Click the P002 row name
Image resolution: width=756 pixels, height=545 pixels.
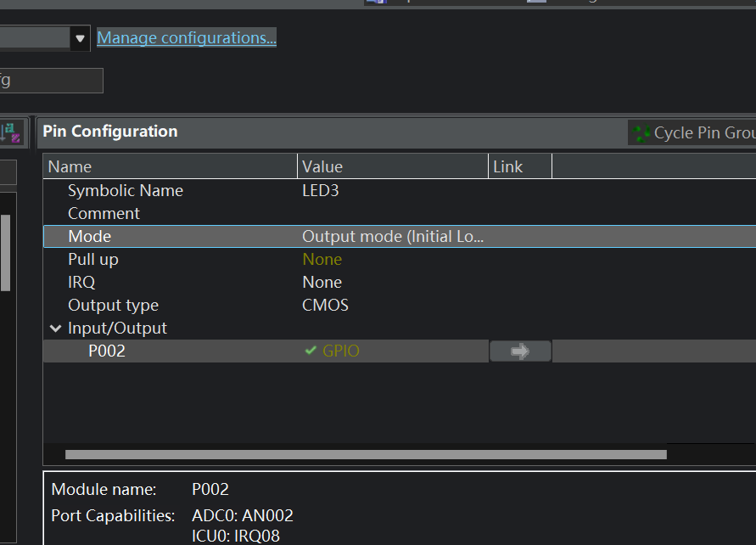[107, 351]
